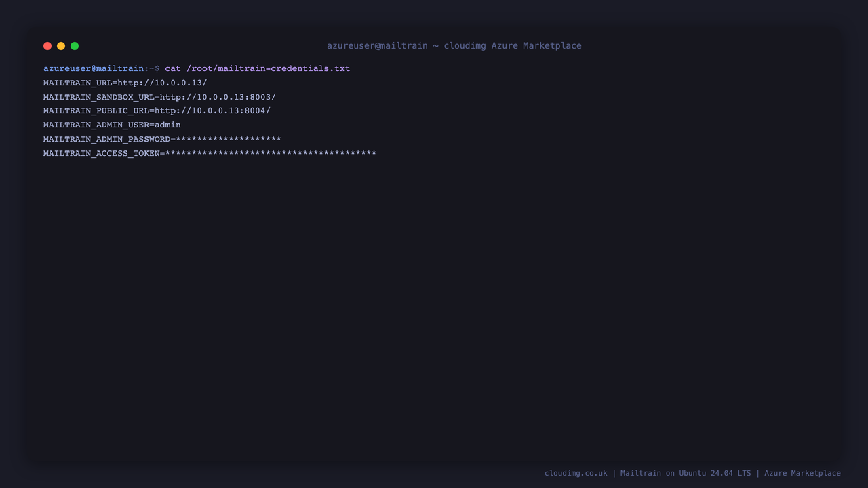
Task: Click the MAILTRAIN_ADMIN_USER=admin line
Action: [x=112, y=125]
